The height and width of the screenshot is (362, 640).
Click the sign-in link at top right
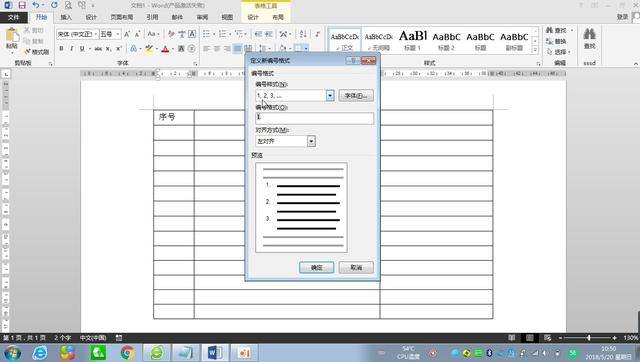[622, 17]
